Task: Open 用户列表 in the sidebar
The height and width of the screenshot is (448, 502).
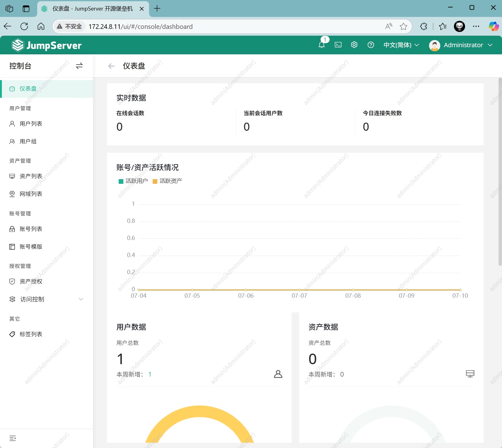Action: (31, 124)
